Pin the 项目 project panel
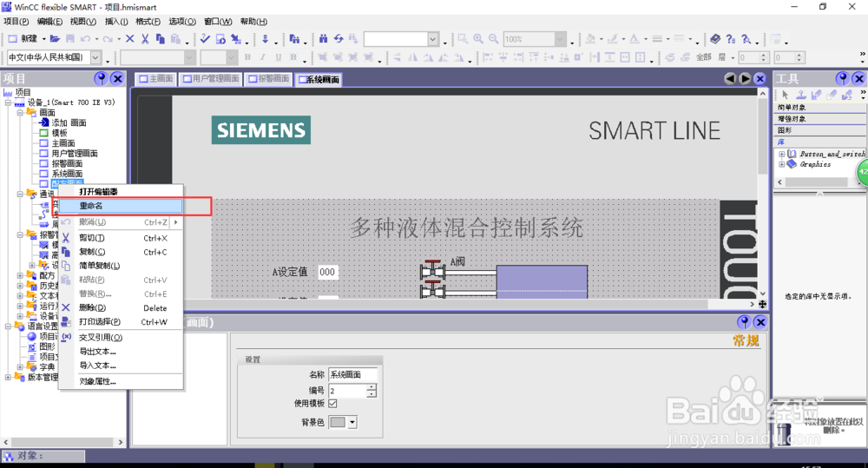Image resolution: width=868 pixels, height=468 pixels. tap(101, 79)
